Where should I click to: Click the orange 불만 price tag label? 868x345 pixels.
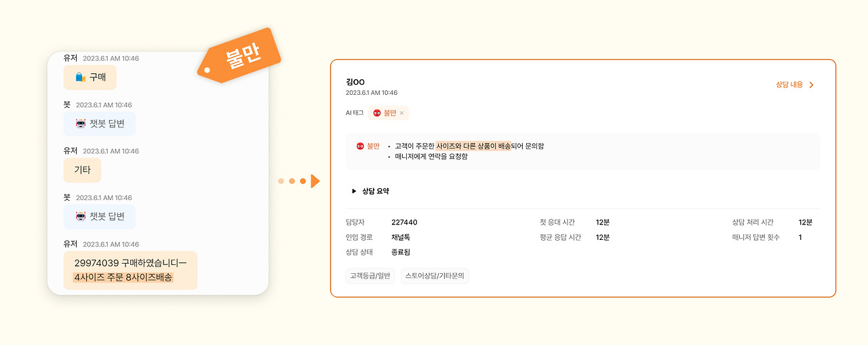click(239, 56)
